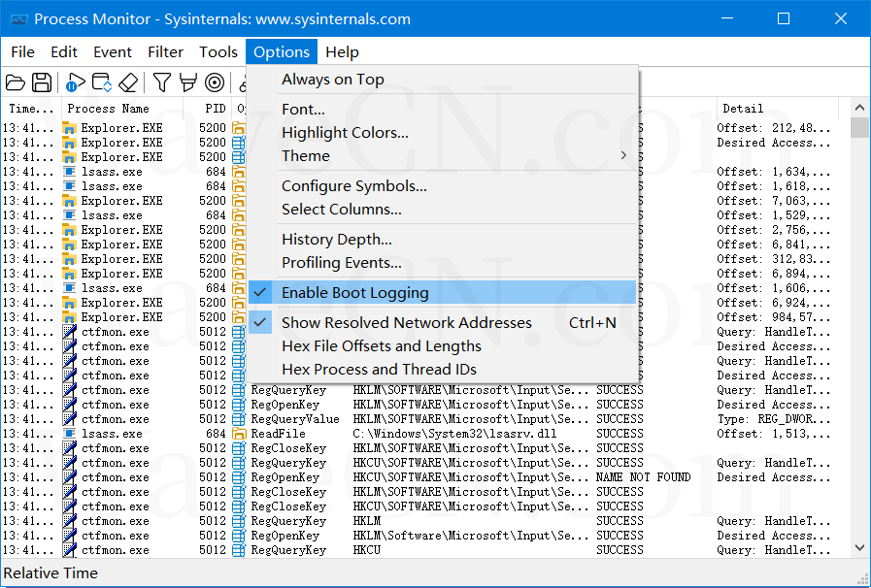
Task: Close the open Options menu from the menu bar
Action: click(x=282, y=52)
